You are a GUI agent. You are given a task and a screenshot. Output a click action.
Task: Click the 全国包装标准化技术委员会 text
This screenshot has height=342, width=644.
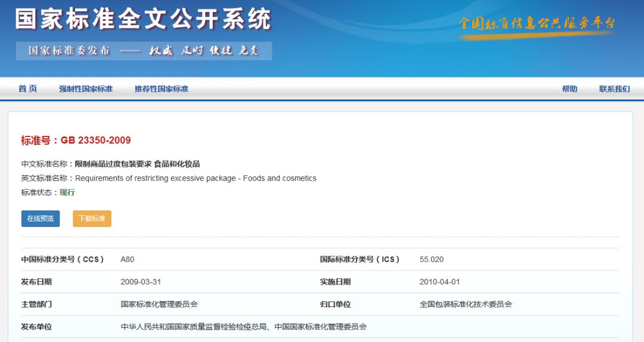pos(466,304)
